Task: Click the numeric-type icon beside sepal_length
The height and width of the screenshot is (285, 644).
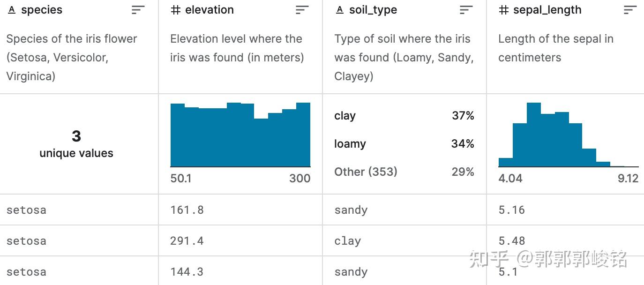Action: pyautogui.click(x=504, y=10)
